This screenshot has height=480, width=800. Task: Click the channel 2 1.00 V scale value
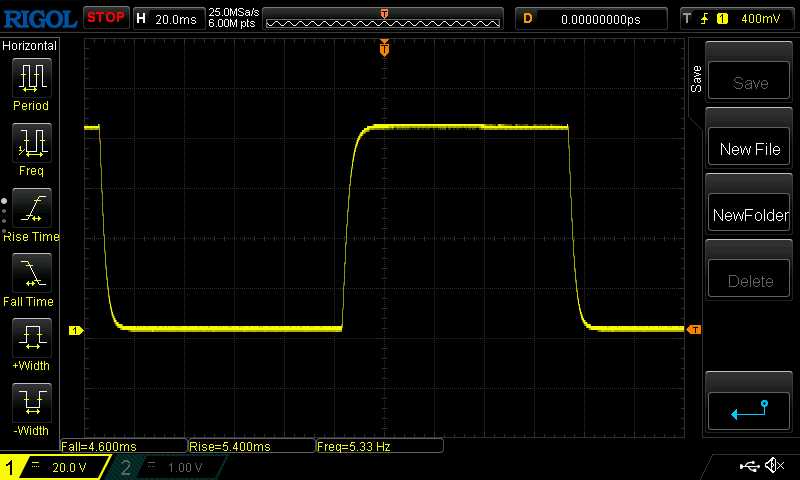(185, 468)
